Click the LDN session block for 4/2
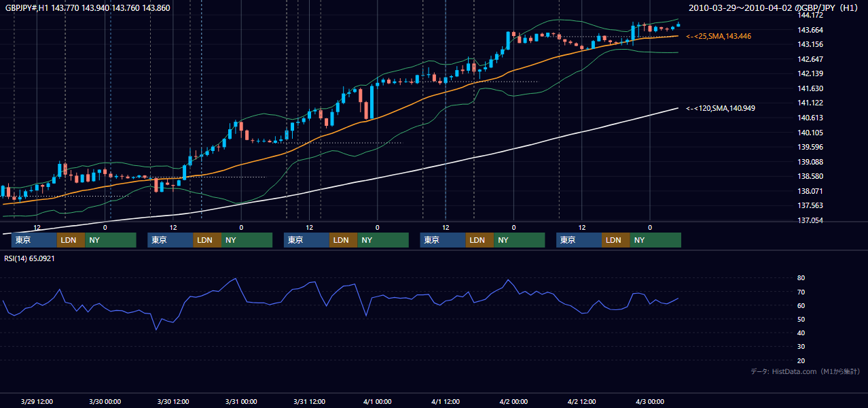 (x=615, y=240)
